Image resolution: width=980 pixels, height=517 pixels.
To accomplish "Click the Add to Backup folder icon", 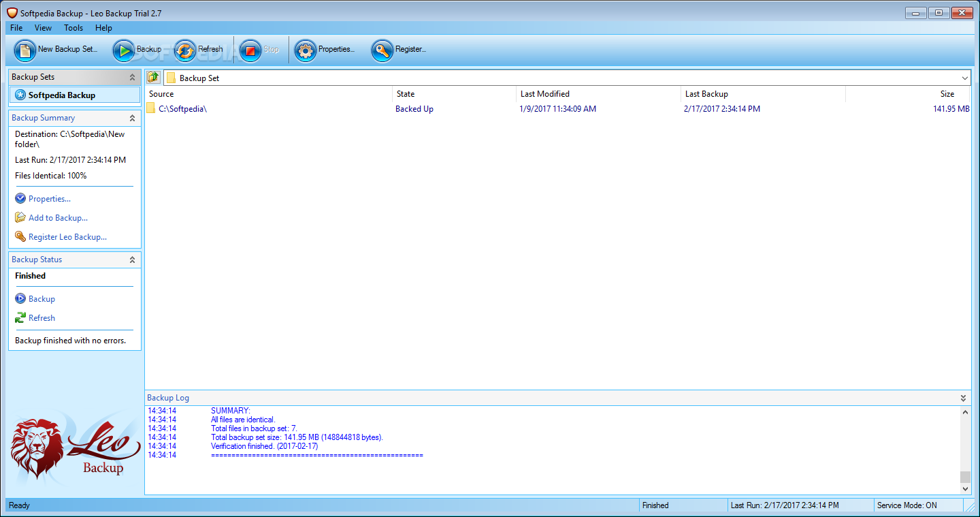I will pyautogui.click(x=20, y=218).
